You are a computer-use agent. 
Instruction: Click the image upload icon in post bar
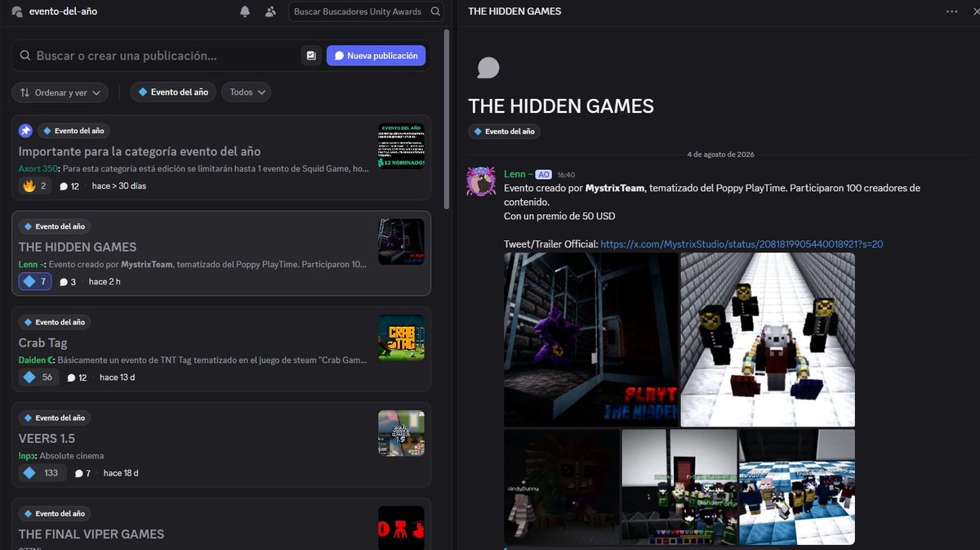point(310,56)
